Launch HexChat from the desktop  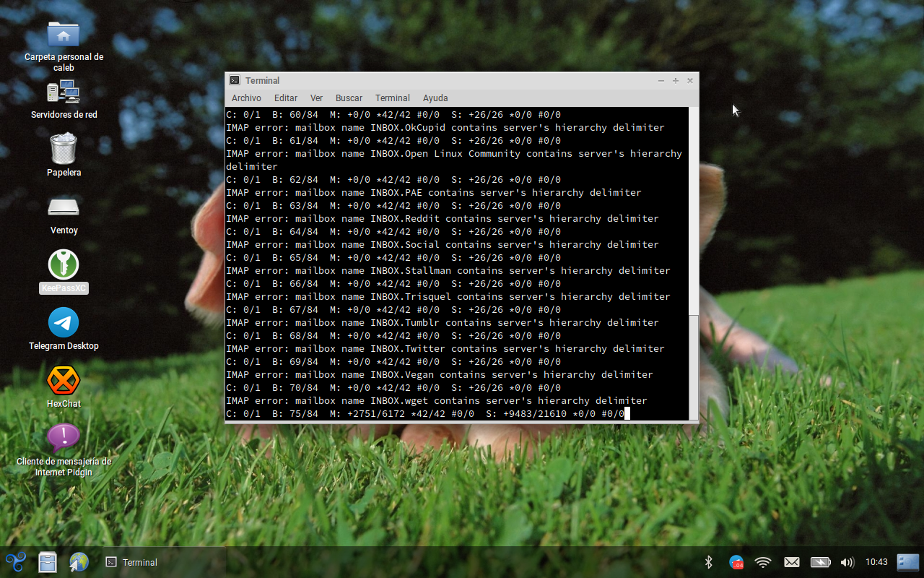click(64, 380)
